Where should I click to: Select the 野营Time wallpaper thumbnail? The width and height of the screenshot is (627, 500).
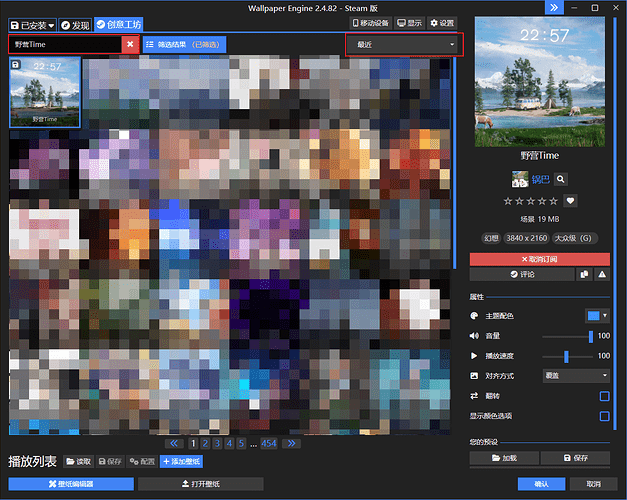pos(45,92)
